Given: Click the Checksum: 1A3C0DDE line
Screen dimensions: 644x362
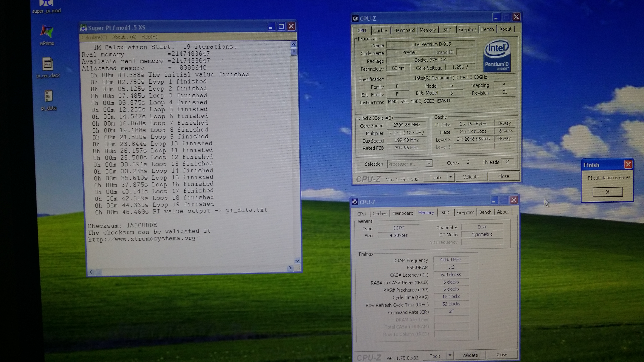Looking at the screenshot, I should [x=122, y=225].
